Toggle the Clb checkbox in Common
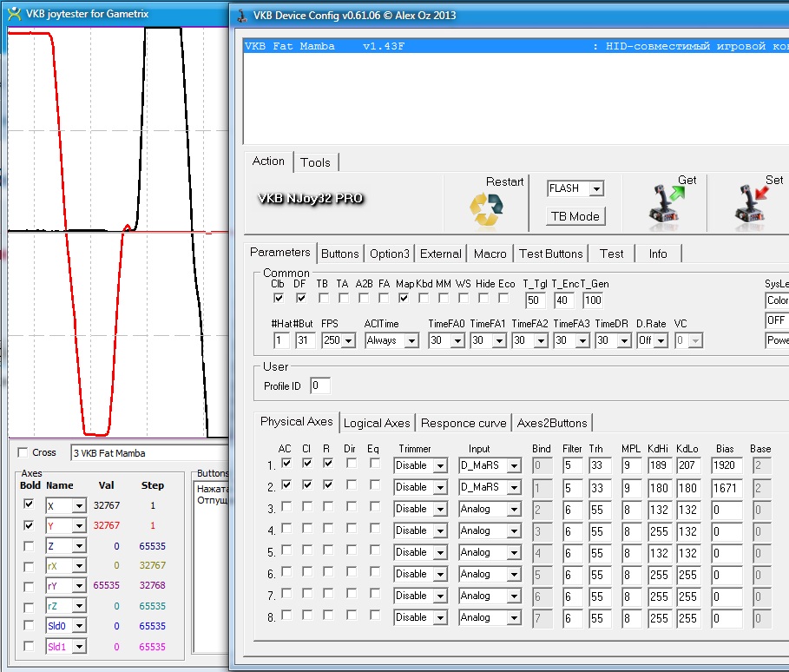 click(x=279, y=298)
